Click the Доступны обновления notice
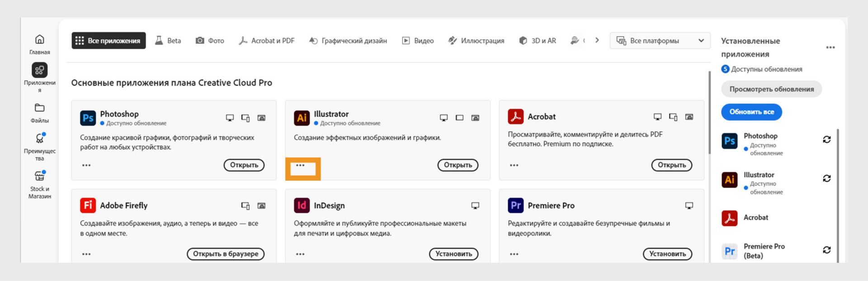 point(762,69)
